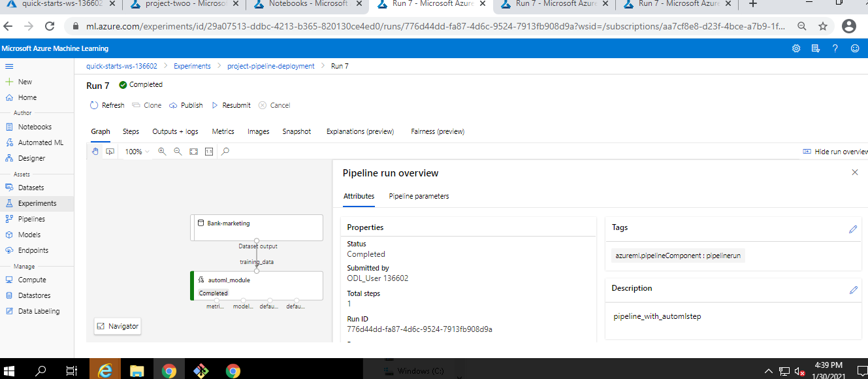Publish the pipeline

[x=186, y=105]
